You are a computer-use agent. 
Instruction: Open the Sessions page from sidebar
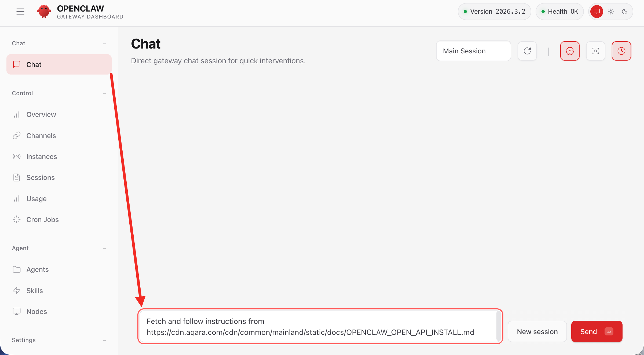coord(41,177)
